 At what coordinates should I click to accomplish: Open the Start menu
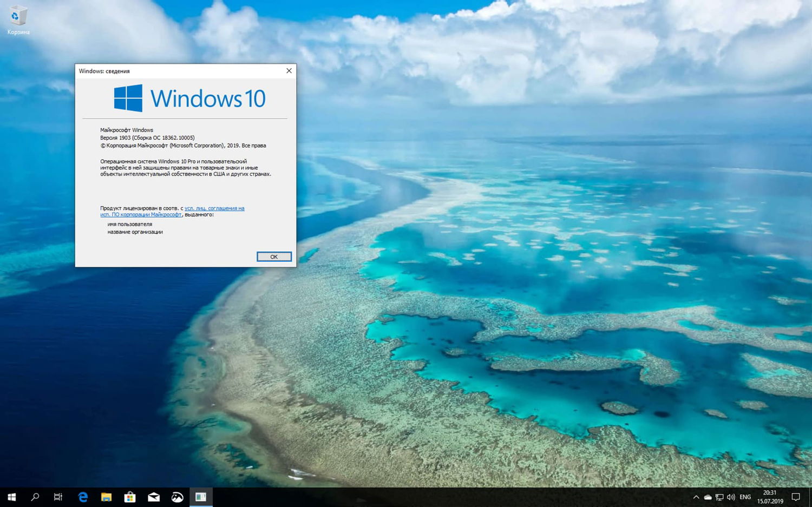pos(11,497)
